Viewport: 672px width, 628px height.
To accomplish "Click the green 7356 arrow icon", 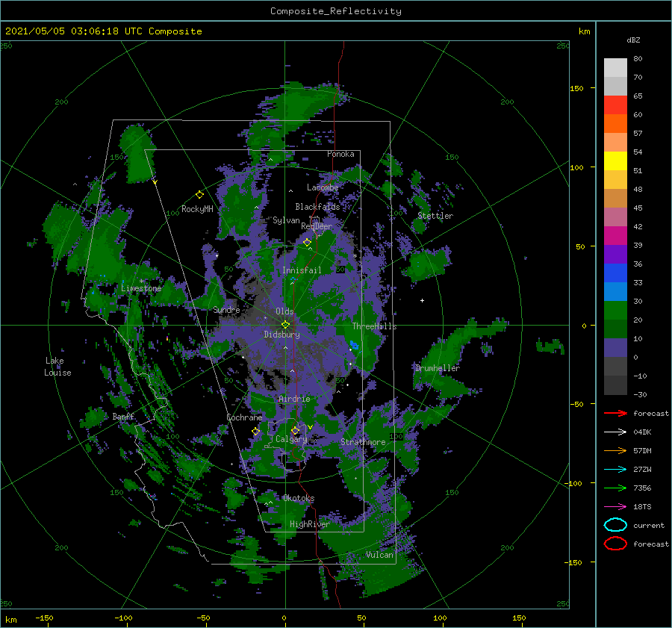I will tap(615, 488).
